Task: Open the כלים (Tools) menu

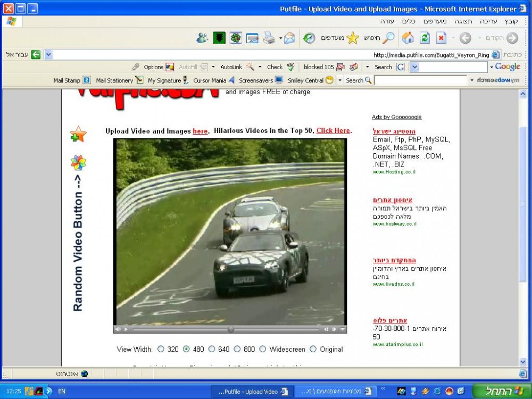Action: [x=409, y=21]
